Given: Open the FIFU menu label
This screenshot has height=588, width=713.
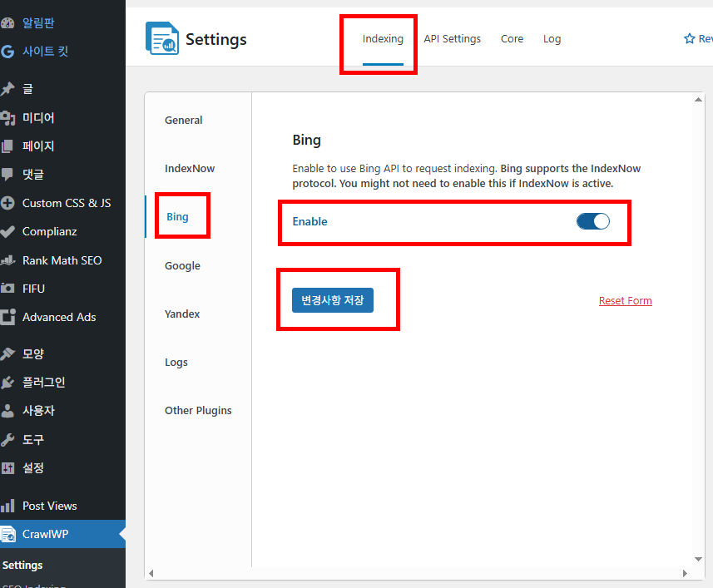Looking at the screenshot, I should pyautogui.click(x=33, y=289).
